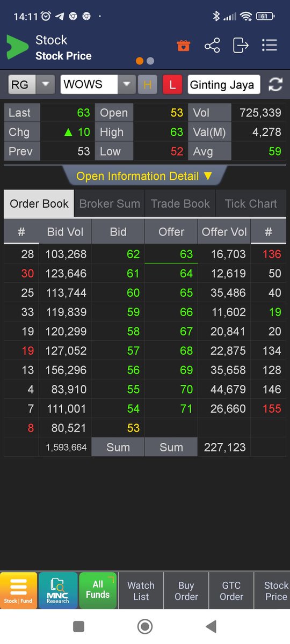Screen dimensions: 290x644
Task: Tap bid volume 156,296
Action: point(66,370)
